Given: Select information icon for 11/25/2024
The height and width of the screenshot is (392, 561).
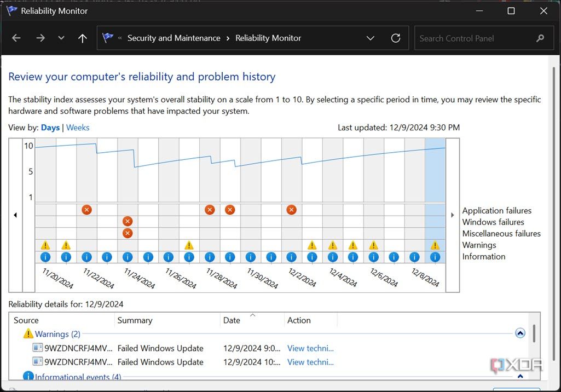Looking at the screenshot, I should [x=148, y=257].
